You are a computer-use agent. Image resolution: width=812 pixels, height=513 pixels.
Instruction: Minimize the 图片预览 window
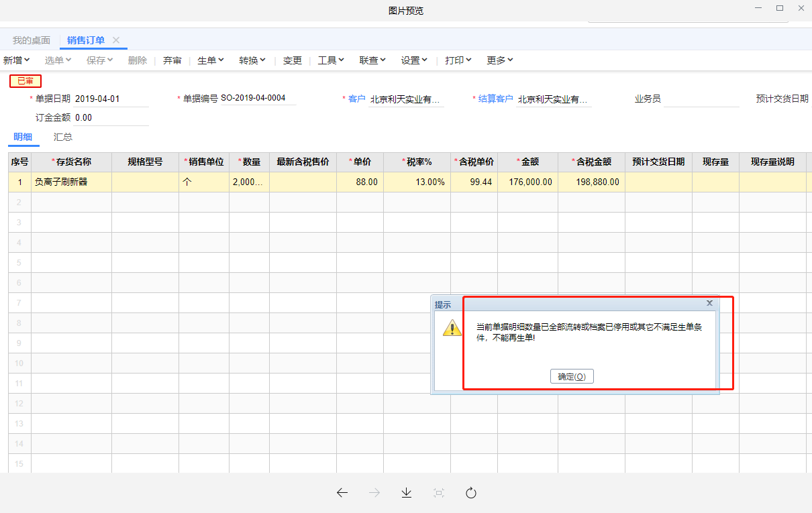tap(758, 8)
